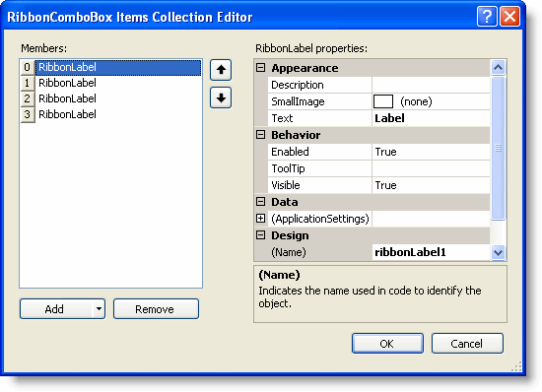542x392 pixels.
Task: Click the Add button
Action: 54,309
